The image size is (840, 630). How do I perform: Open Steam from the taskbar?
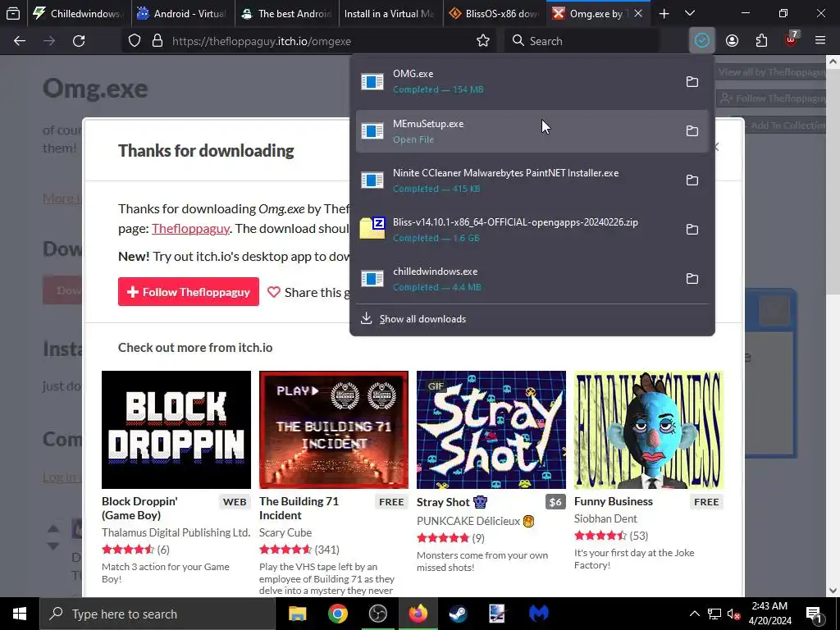coord(458,614)
